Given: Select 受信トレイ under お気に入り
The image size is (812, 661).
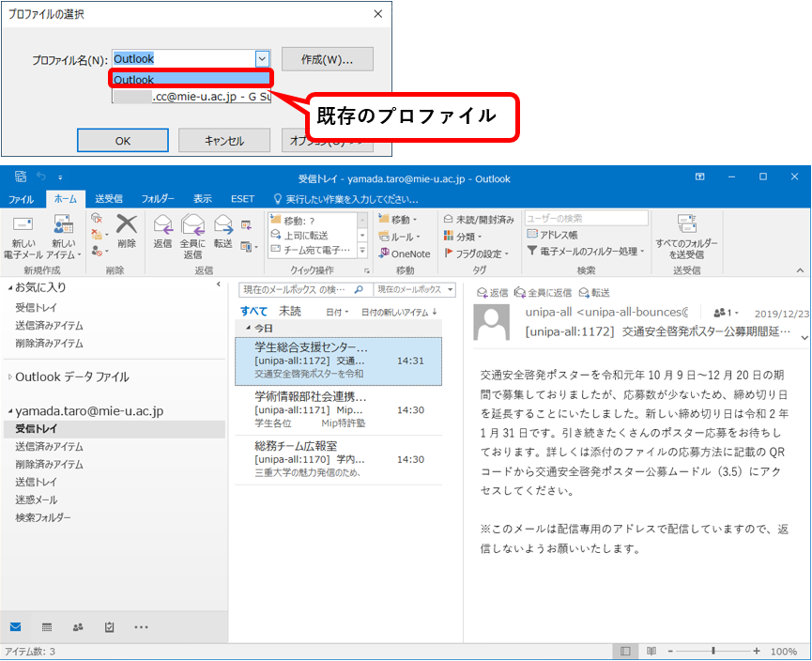Looking at the screenshot, I should coord(36,308).
